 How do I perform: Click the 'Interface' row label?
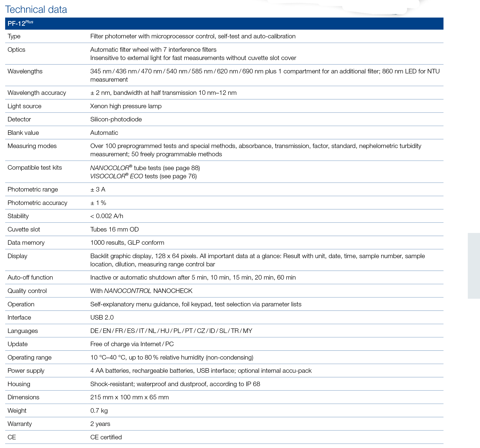19,317
